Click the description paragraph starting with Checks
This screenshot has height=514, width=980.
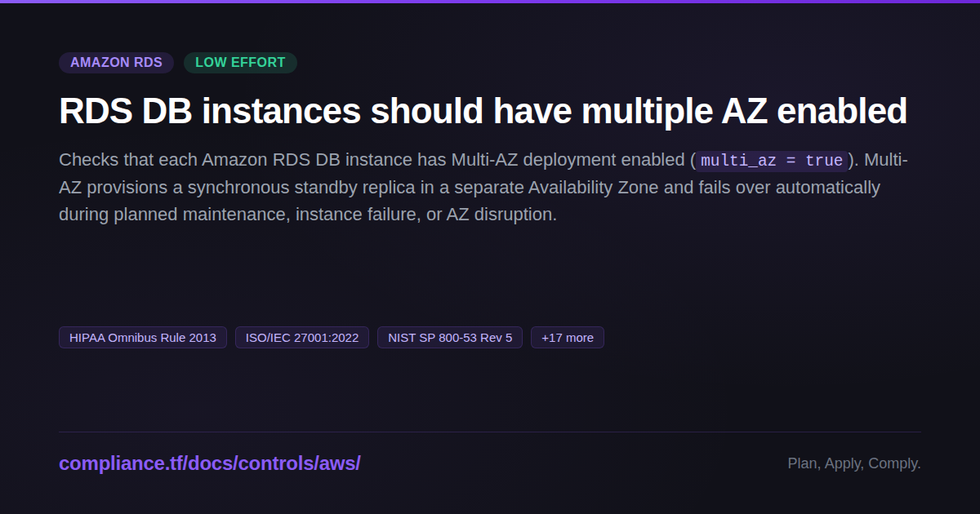point(483,188)
